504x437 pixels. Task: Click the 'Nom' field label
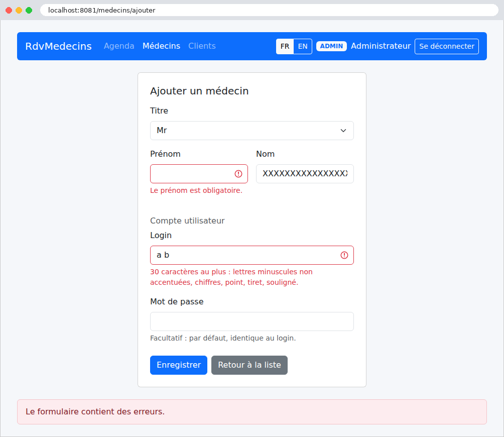[265, 154]
